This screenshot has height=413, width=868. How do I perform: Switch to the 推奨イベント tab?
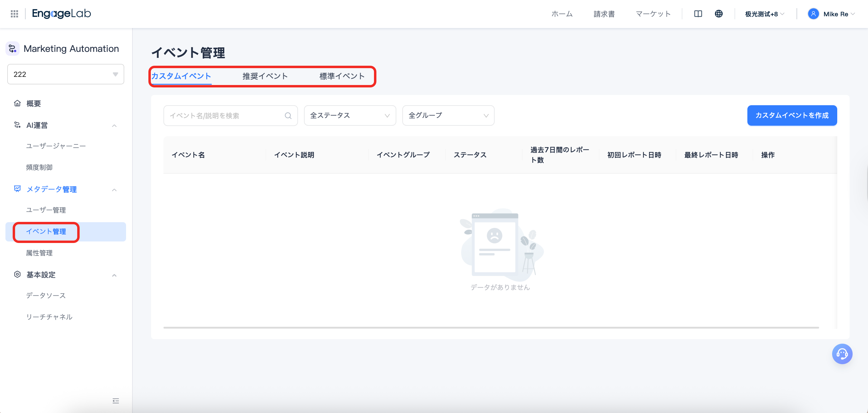[265, 76]
